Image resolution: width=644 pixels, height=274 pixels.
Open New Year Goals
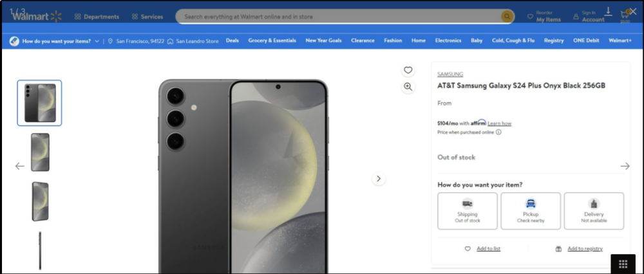click(323, 41)
